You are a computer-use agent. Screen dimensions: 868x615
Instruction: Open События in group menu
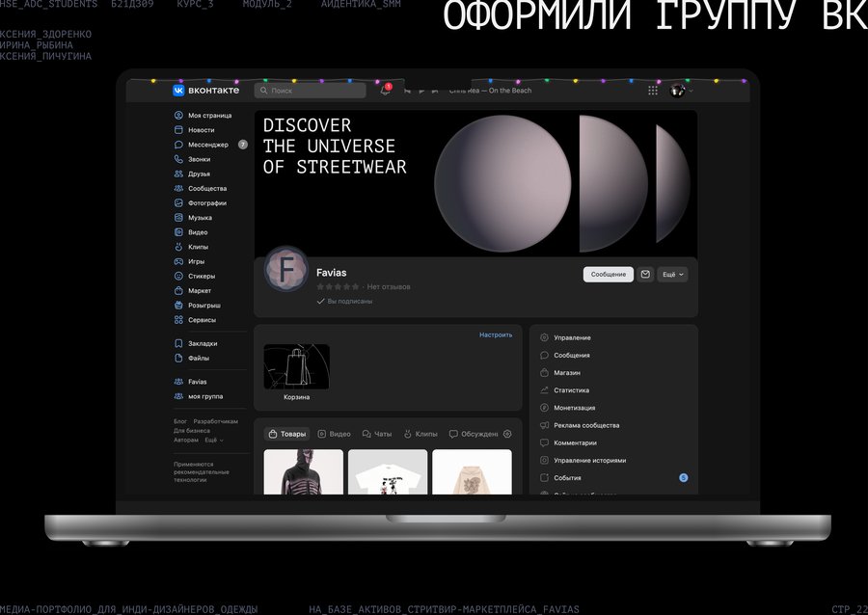[613, 478]
